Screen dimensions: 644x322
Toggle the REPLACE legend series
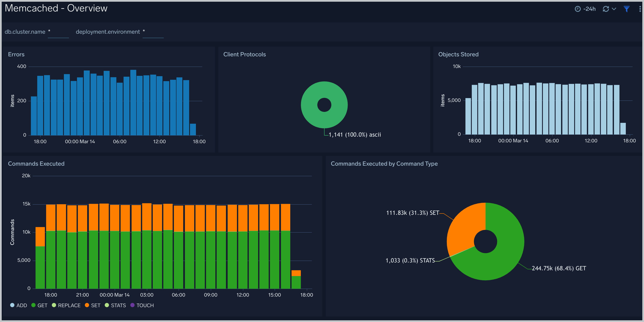coord(66,305)
